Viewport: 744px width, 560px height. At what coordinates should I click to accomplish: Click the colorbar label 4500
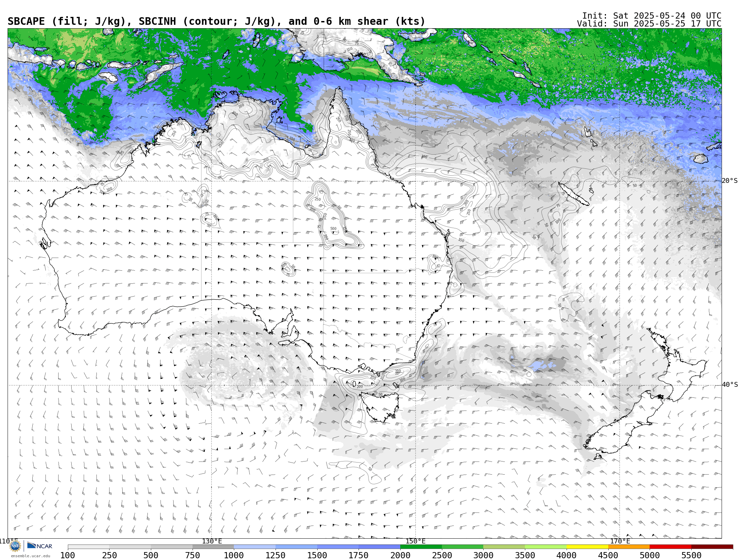pos(608,556)
